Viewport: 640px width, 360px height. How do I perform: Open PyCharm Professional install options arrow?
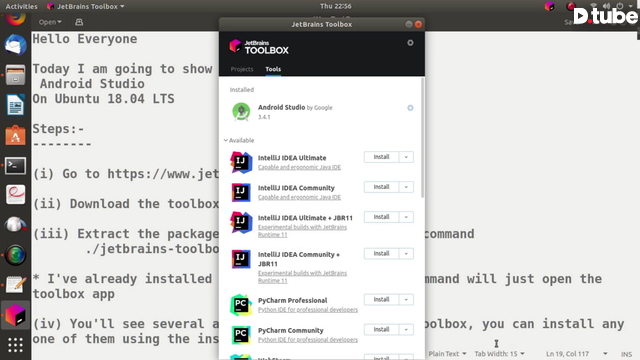[406, 300]
